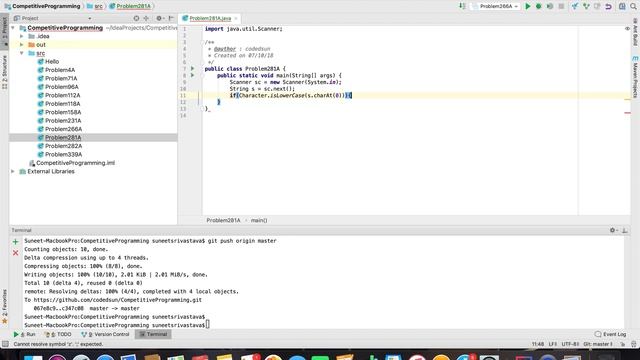Open Hello class in project tree
640x360 pixels.
(52, 62)
